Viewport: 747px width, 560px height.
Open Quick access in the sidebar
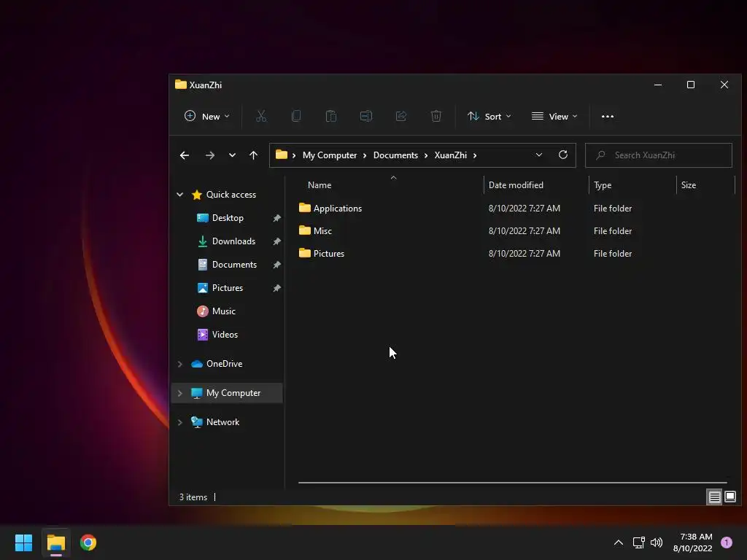pyautogui.click(x=231, y=195)
